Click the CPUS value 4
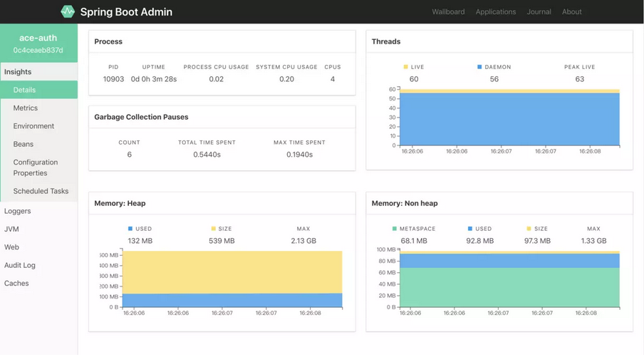Image resolution: width=644 pixels, height=357 pixels. click(x=333, y=79)
